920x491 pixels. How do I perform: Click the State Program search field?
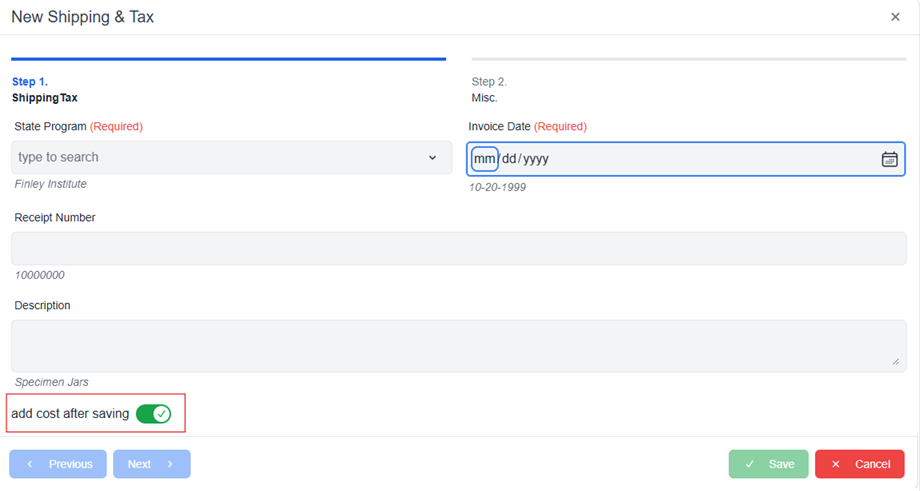click(x=232, y=157)
